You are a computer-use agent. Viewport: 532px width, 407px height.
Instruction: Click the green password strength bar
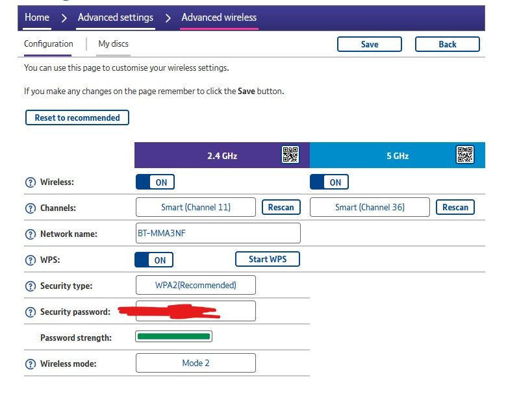click(173, 336)
